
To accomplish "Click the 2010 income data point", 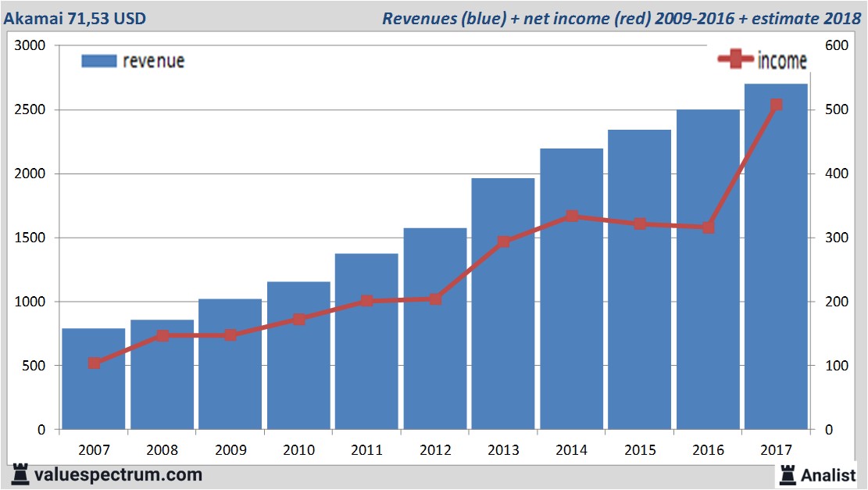I will tap(299, 320).
